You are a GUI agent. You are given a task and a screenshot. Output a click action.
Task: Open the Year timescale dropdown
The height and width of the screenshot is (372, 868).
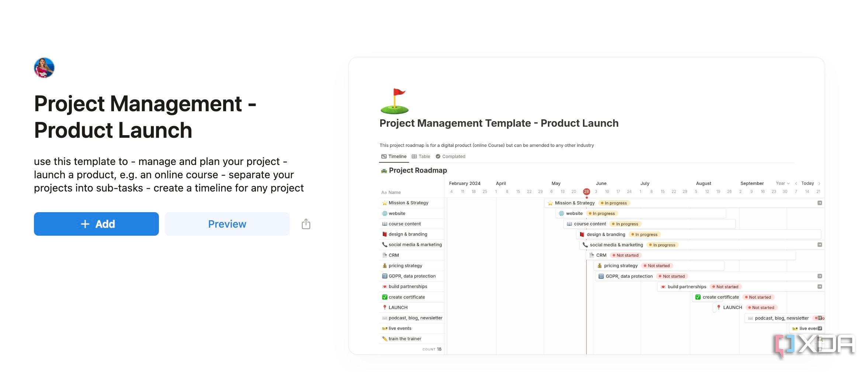(x=782, y=183)
